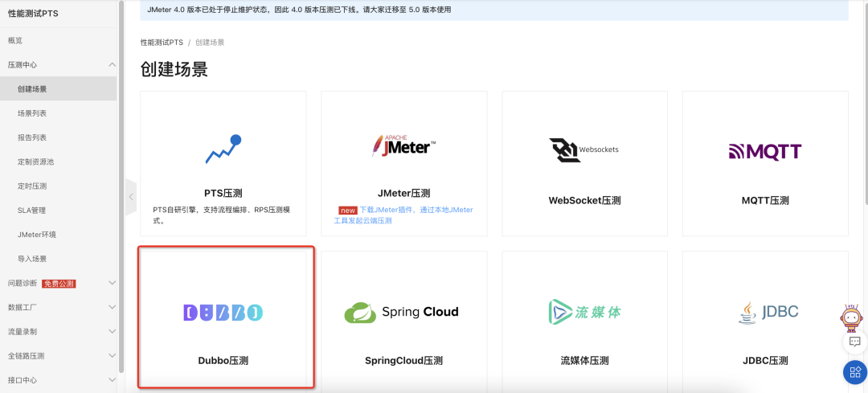Click the 性能测试PTS sidebar title
The width and height of the screenshot is (868, 393).
(x=33, y=14)
